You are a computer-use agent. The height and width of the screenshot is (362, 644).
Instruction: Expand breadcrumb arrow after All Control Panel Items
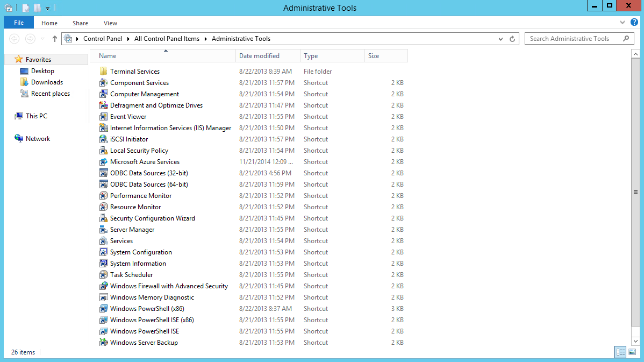click(x=205, y=39)
